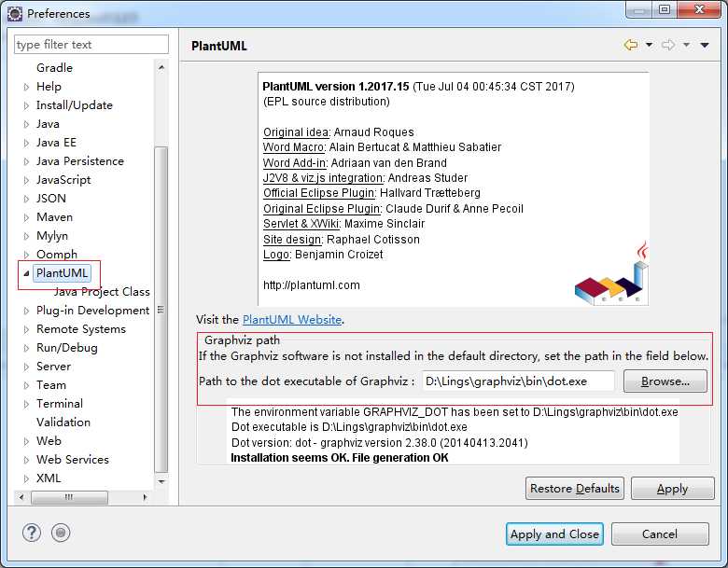Select Team in the preferences tree
Viewport: 728px width, 568px height.
point(51,384)
